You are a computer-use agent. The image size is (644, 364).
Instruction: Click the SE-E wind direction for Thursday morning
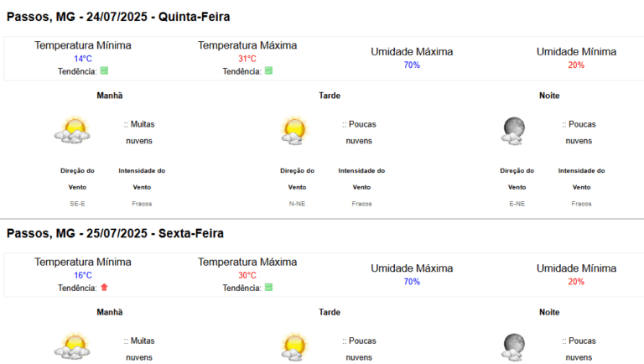(x=77, y=204)
